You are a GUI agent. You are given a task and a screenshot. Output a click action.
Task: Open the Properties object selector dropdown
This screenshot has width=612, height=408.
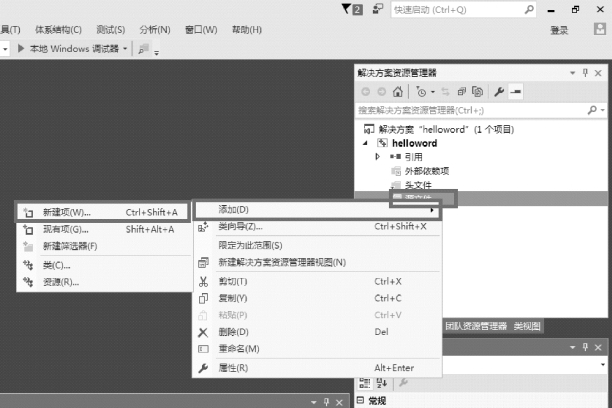(x=603, y=365)
